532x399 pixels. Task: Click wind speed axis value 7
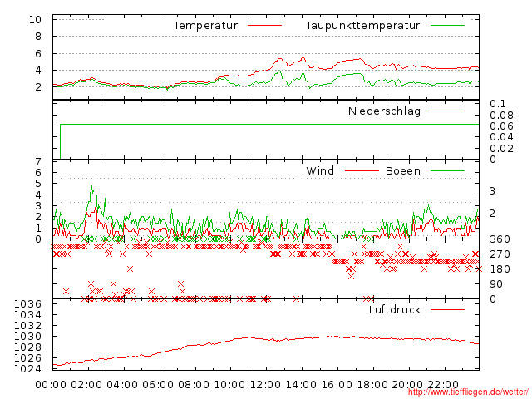pyautogui.click(x=38, y=162)
